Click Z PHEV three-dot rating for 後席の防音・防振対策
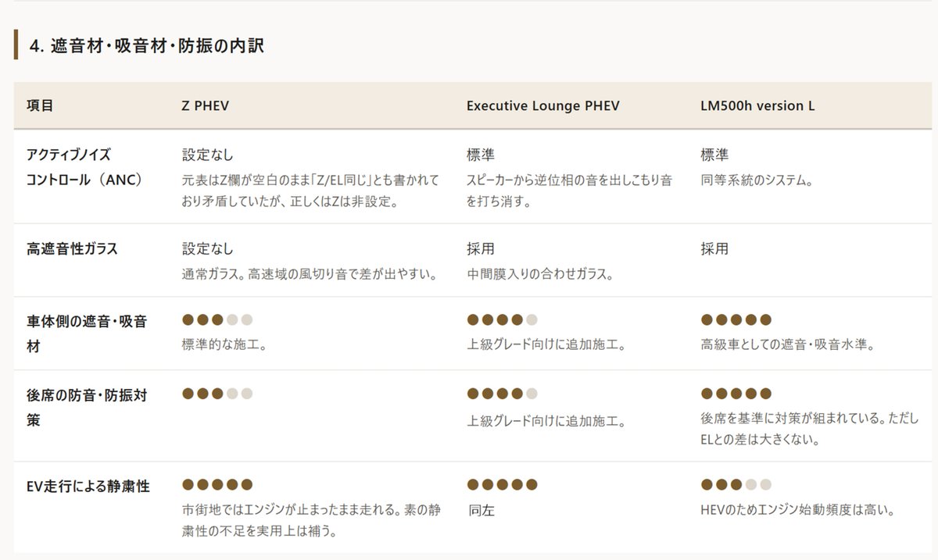The image size is (938, 560). point(217,393)
